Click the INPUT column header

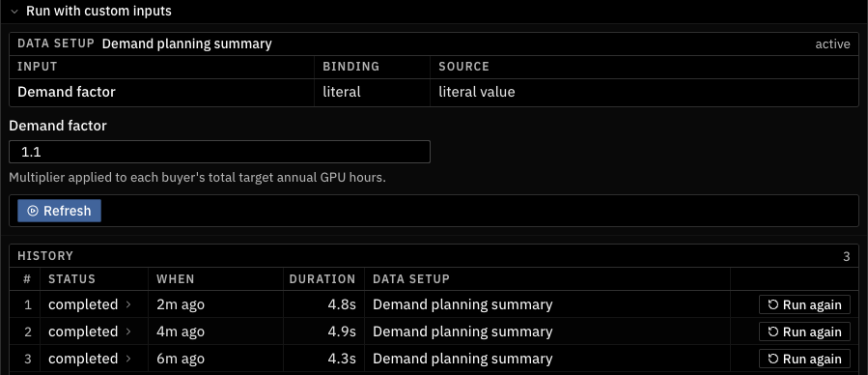pyautogui.click(x=37, y=67)
